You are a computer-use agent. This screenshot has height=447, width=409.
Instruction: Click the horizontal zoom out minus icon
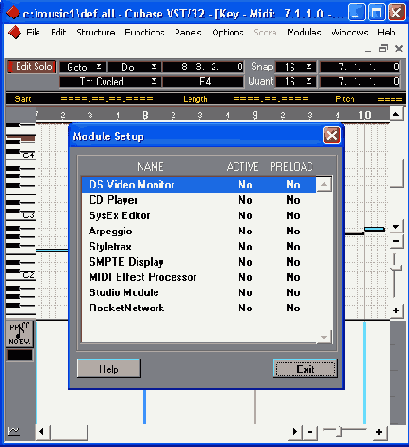pyautogui.click(x=310, y=432)
